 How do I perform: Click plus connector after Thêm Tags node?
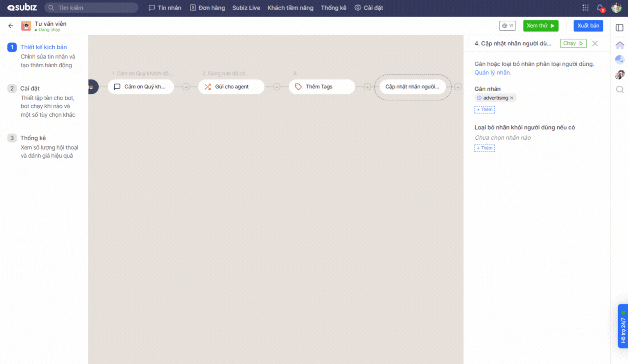tap(367, 87)
